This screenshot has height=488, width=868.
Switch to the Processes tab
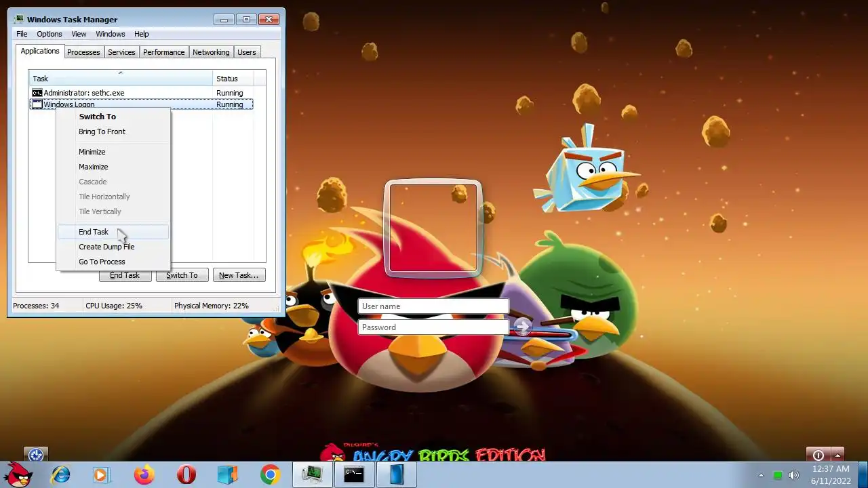(83, 52)
